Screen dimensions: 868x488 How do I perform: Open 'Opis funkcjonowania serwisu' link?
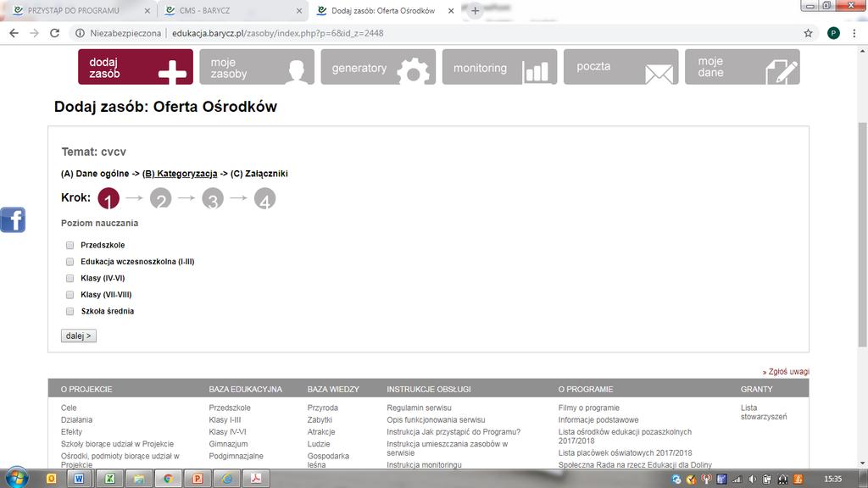(x=436, y=420)
